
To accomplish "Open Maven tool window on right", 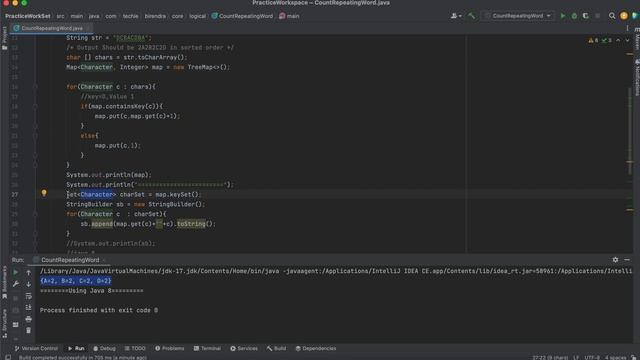I will pos(637,39).
